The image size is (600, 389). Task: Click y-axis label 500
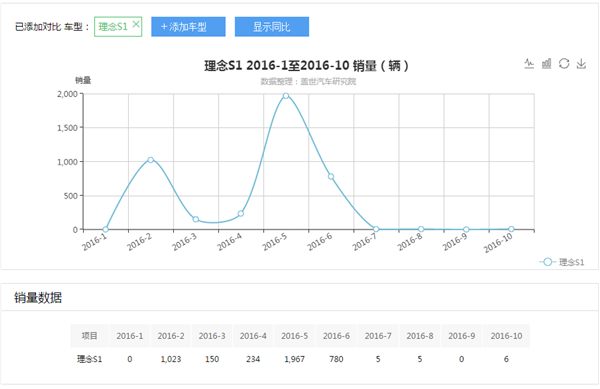(71, 196)
